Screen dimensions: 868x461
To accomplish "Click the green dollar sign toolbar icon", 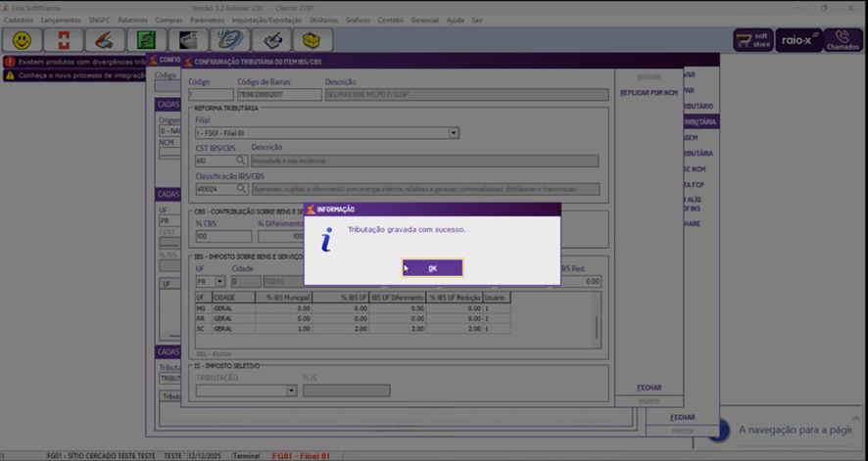I will 146,40.
